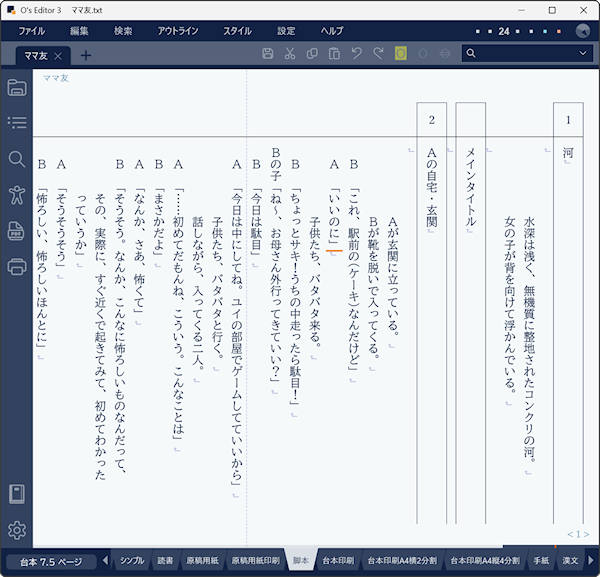Image resolution: width=600 pixels, height=577 pixels.
Task: Add a new tab with plus button
Action: [86, 55]
